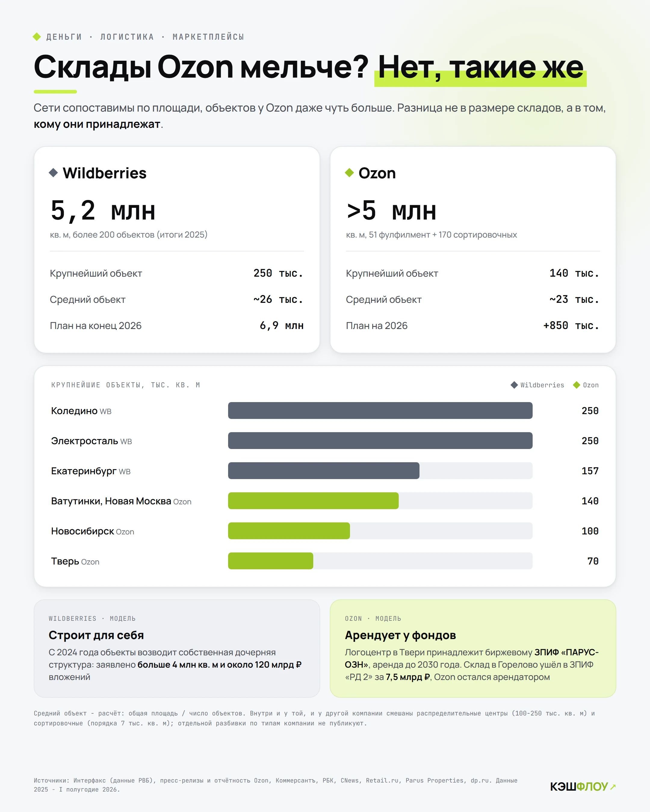Click the value 70 for Тверь
This screenshot has width=650, height=812.
click(593, 561)
